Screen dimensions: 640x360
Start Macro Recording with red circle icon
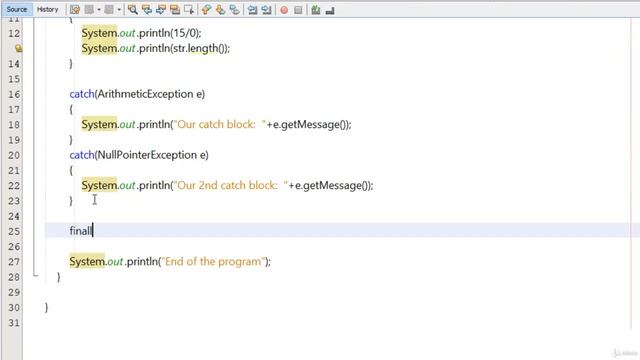click(284, 10)
